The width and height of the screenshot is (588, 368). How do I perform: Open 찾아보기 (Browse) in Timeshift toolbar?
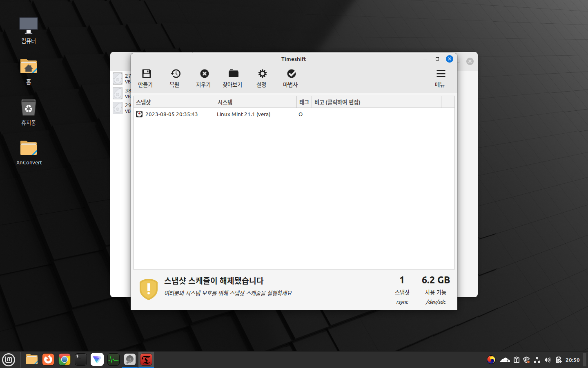[233, 79]
